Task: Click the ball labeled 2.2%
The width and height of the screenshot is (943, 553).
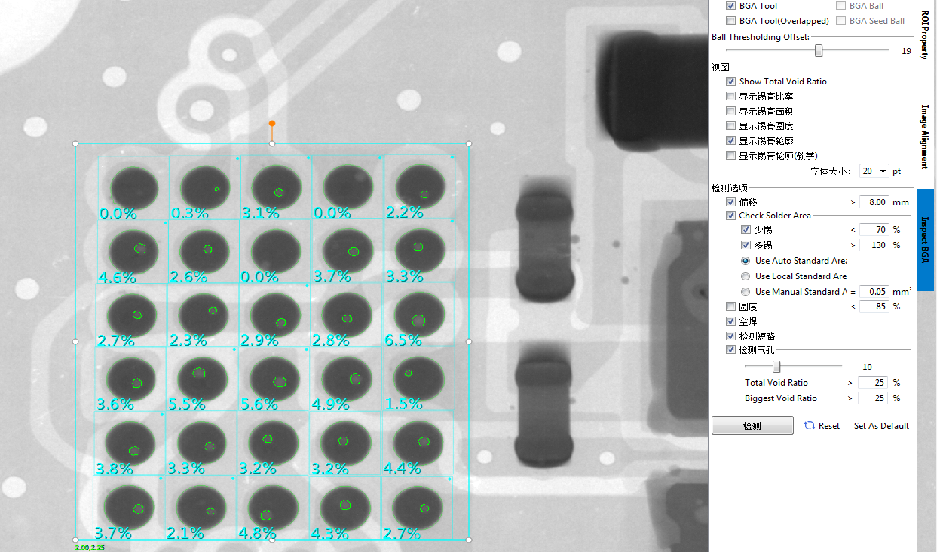Action: point(420,188)
